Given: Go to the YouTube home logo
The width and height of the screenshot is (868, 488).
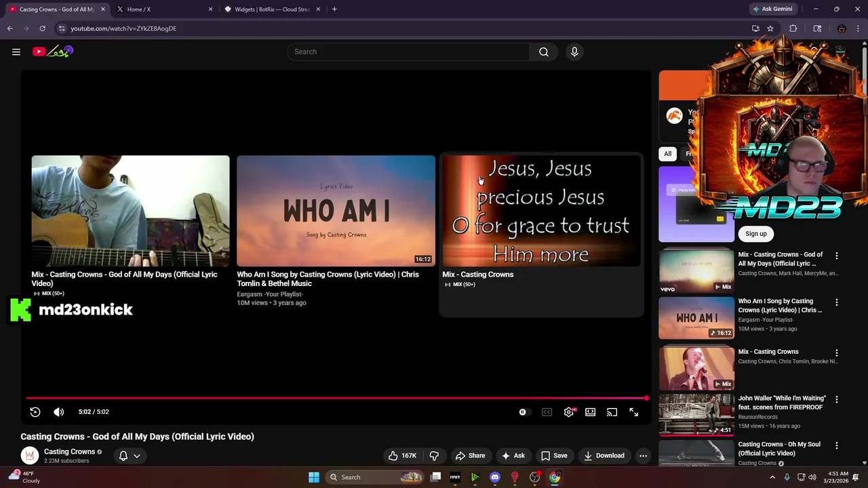Looking at the screenshot, I should (x=53, y=52).
